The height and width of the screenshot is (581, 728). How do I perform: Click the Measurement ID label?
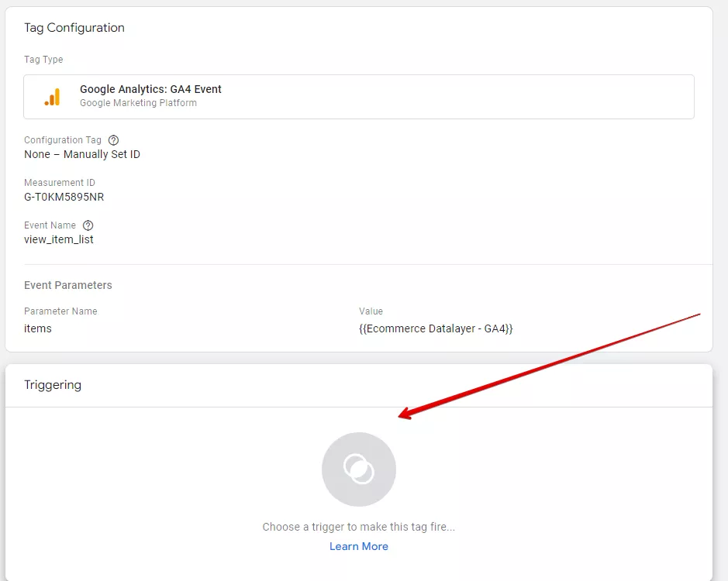pyautogui.click(x=60, y=183)
